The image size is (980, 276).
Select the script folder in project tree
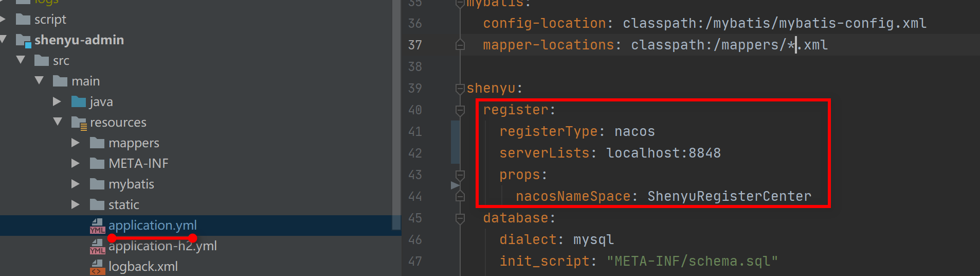[50, 20]
